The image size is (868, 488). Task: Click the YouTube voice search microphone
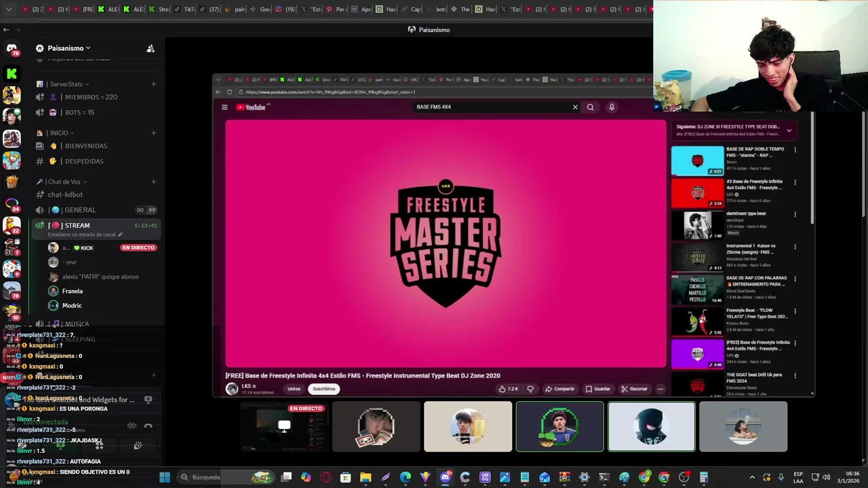(x=612, y=107)
